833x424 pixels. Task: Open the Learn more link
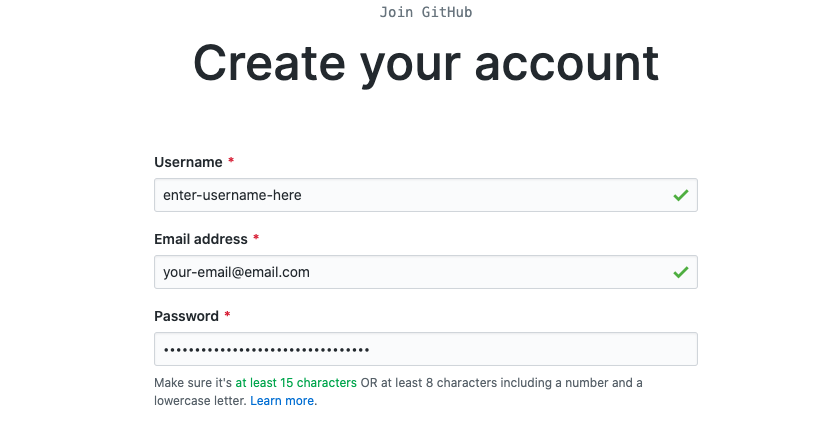(282, 401)
